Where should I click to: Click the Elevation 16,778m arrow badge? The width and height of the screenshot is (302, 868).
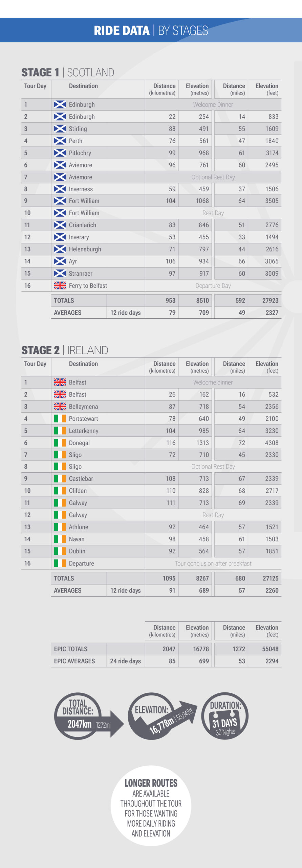click(x=162, y=716)
